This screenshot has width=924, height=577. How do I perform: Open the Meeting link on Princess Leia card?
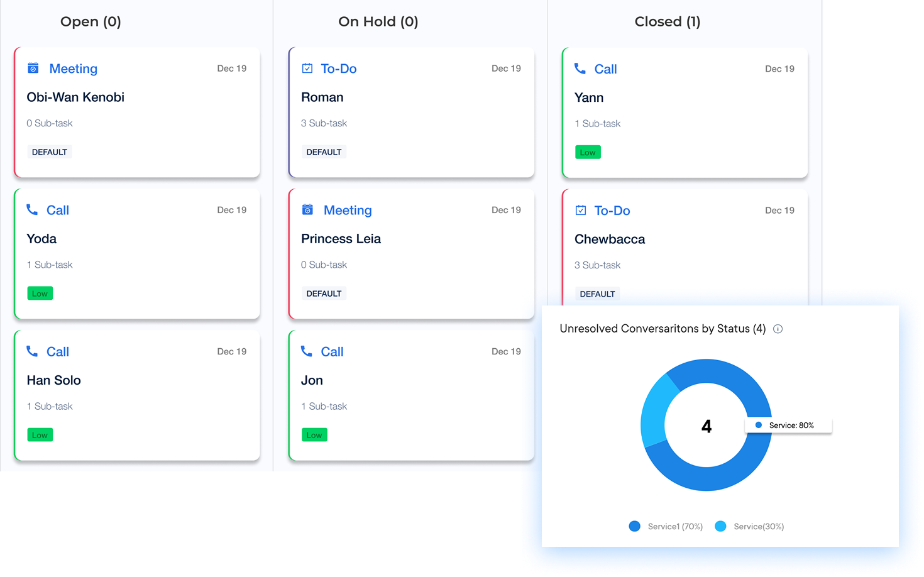(348, 210)
